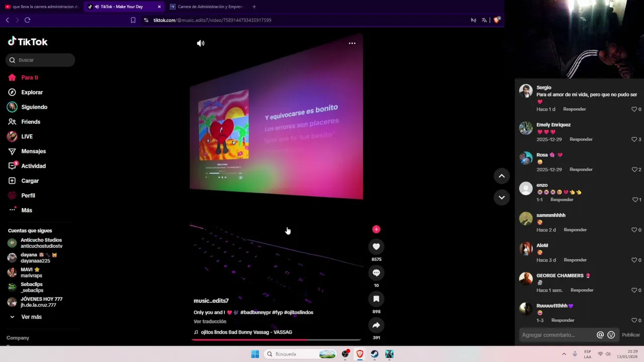
Task: Reply to AleM's comment
Action: point(576,260)
